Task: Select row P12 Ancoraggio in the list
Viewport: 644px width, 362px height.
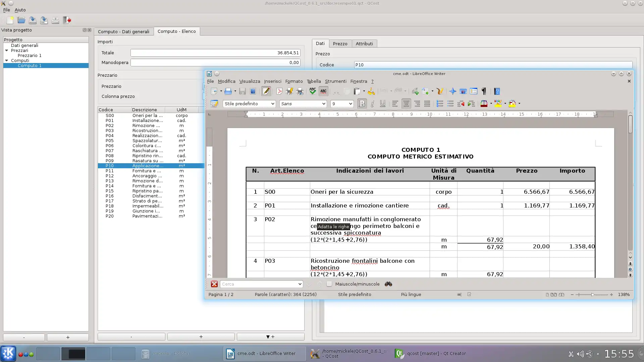Action: [148, 176]
